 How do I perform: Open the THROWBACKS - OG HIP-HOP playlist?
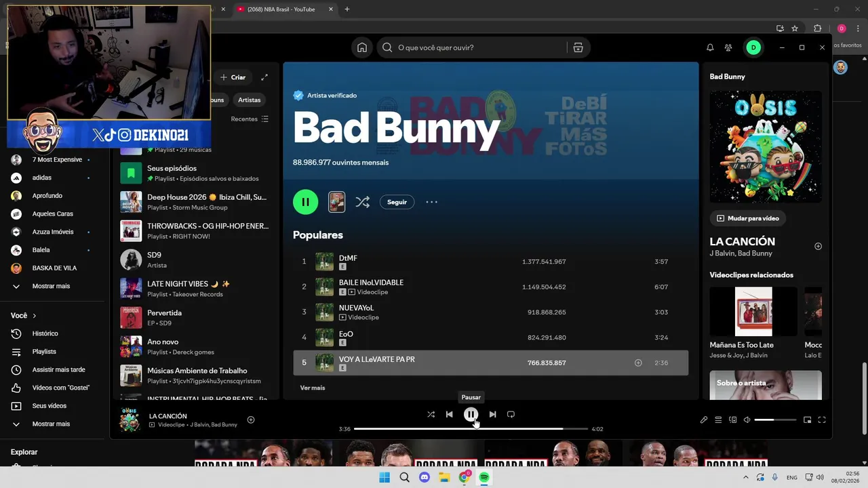[195, 230]
